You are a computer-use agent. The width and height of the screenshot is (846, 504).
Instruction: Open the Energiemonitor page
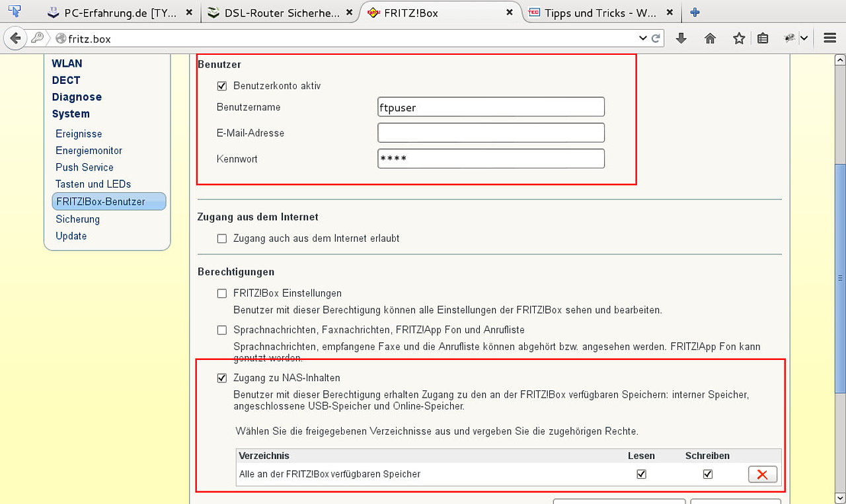click(x=89, y=151)
